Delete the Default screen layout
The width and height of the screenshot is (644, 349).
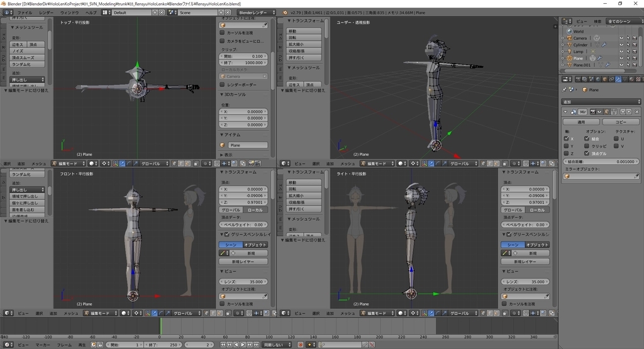coord(162,13)
